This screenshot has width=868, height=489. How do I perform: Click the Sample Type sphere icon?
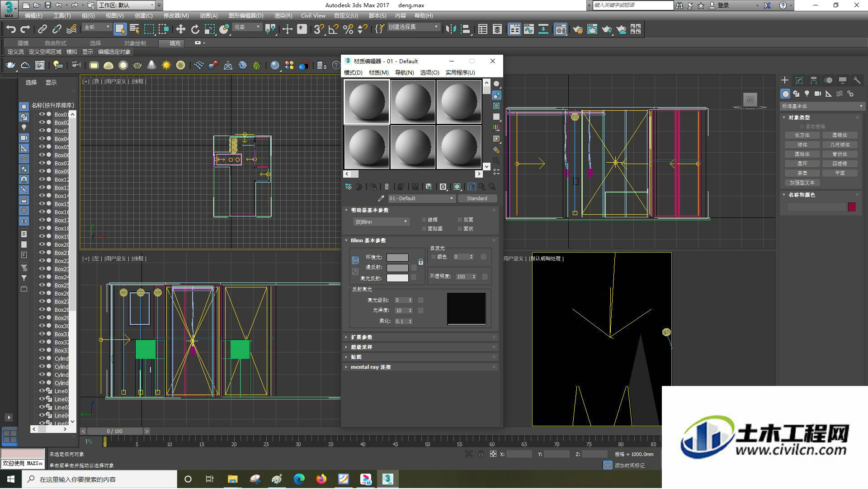click(496, 84)
